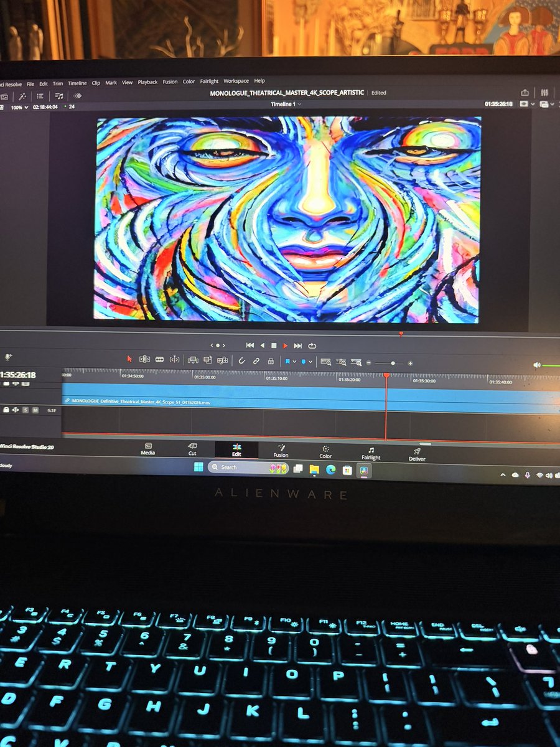The width and height of the screenshot is (560, 747).
Task: Click the Insert Clip toolbar icon
Action: point(193,360)
